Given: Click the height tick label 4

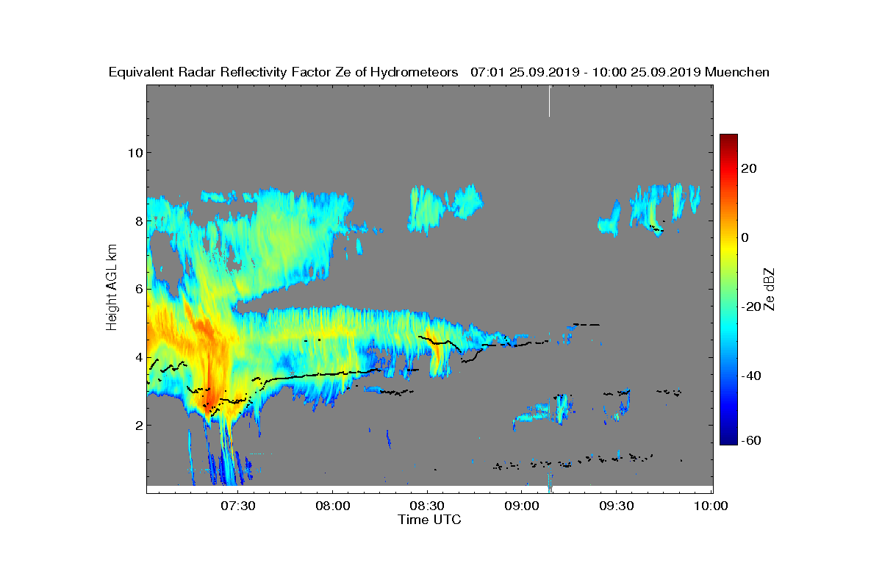Looking at the screenshot, I should (138, 357).
